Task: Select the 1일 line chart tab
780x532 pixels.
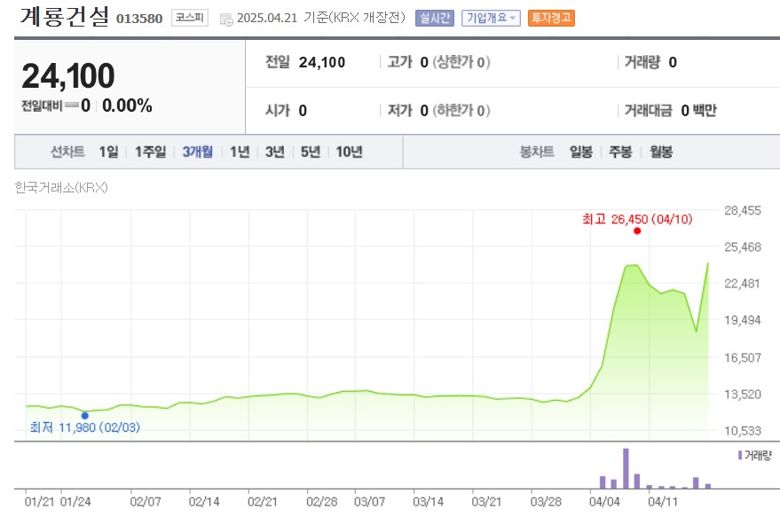Action: (x=108, y=152)
